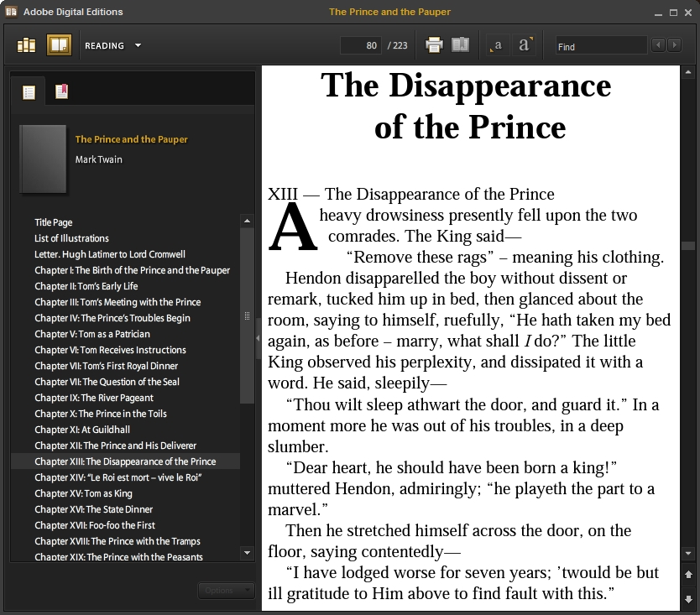
Task: Click Mark Twain author name
Action: coord(98,159)
